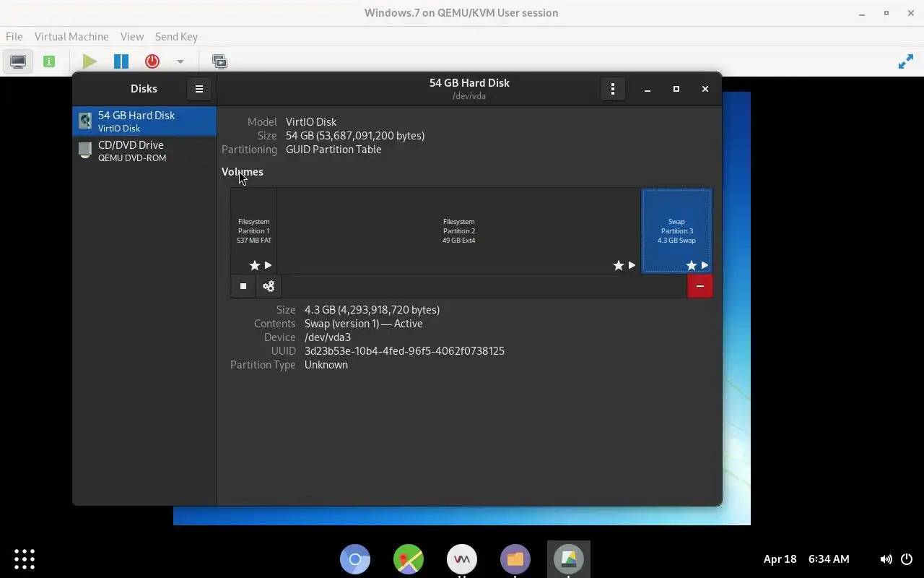Select Partition 3 4.3 GB Swap volume
924x578 pixels.
[676, 231]
